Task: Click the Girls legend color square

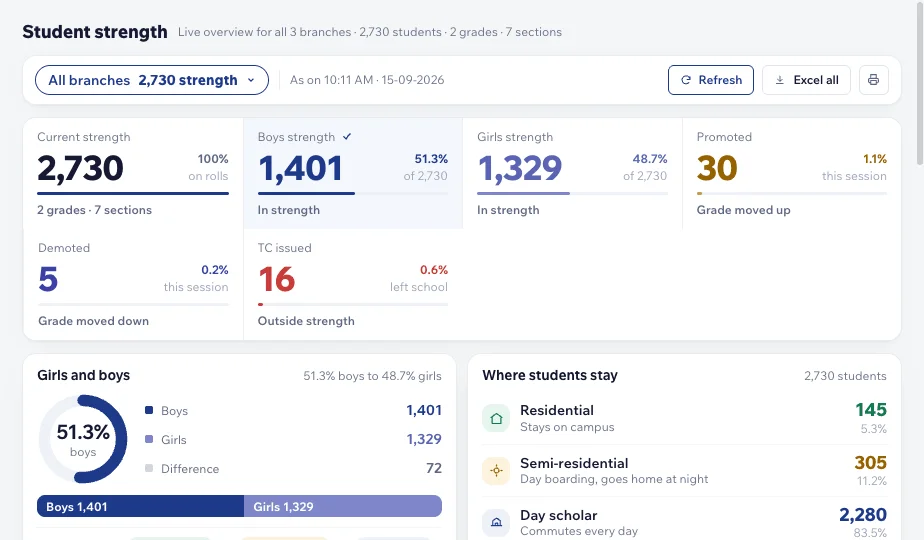Action: [x=149, y=439]
